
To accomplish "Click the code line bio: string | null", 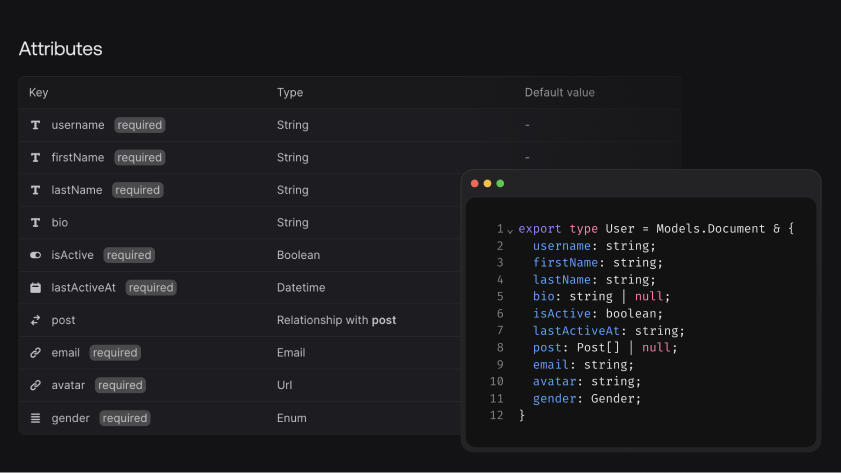I will coord(601,297).
